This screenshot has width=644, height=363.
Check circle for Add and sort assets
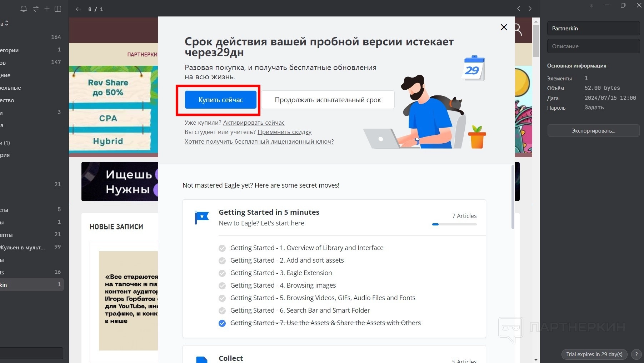222,261
